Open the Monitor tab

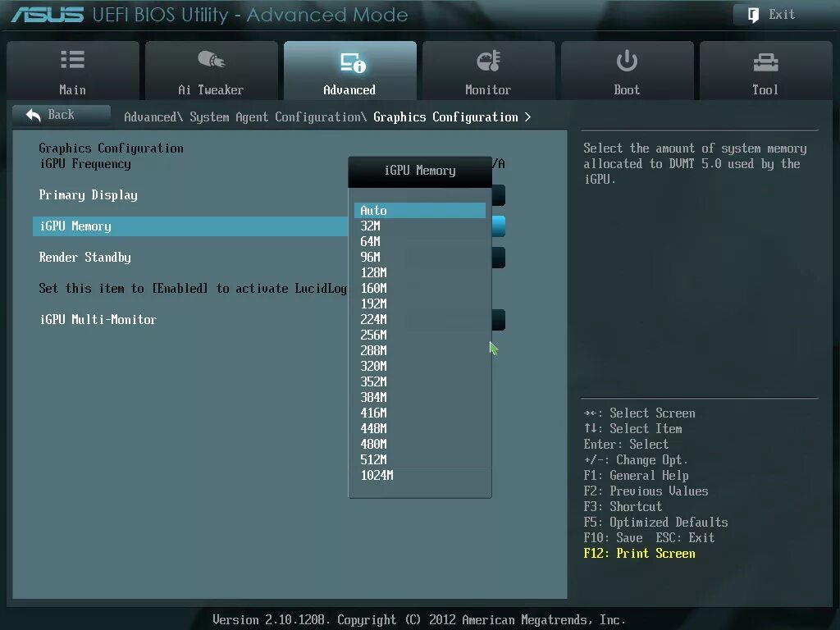[x=489, y=71]
